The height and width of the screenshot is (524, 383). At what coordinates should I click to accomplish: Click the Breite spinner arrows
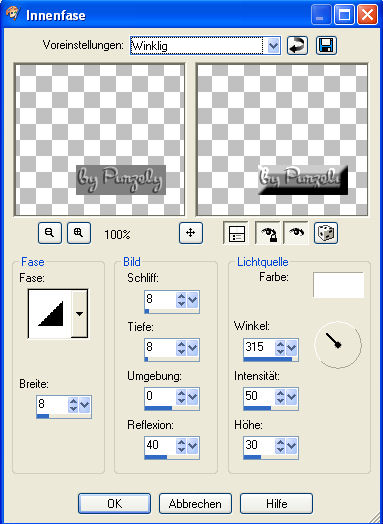pos(73,405)
